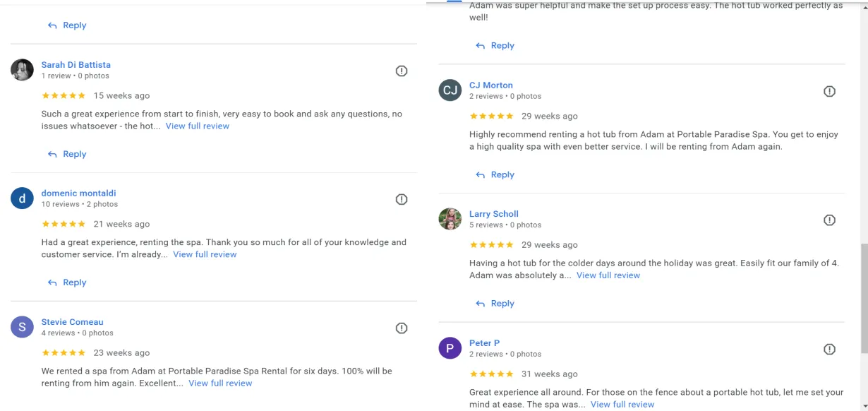Expand Larry Scholl's full review
The image size is (868, 411).
pyautogui.click(x=608, y=275)
